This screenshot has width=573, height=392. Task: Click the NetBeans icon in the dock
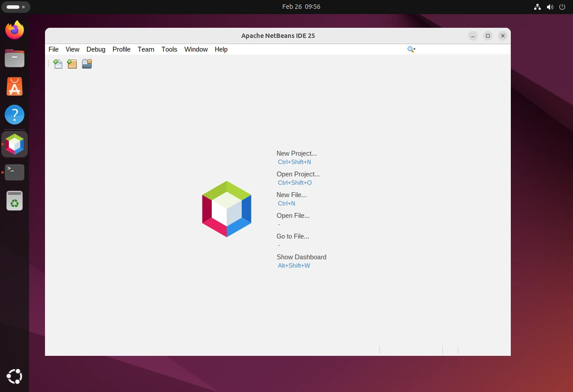[15, 144]
